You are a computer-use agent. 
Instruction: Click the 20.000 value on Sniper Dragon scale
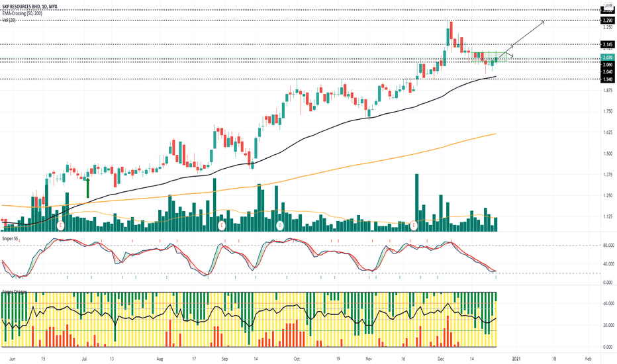coord(608,325)
